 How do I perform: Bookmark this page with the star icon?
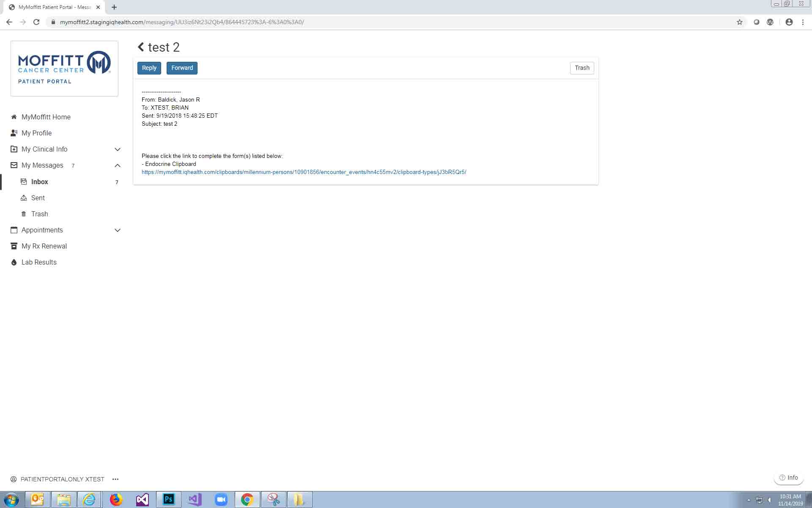click(x=739, y=22)
